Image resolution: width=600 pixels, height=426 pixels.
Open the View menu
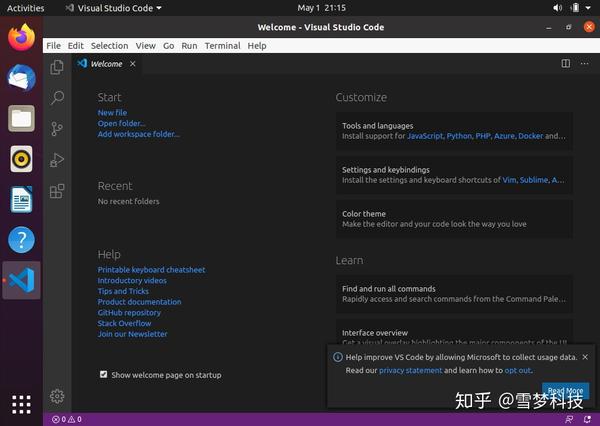coord(145,46)
